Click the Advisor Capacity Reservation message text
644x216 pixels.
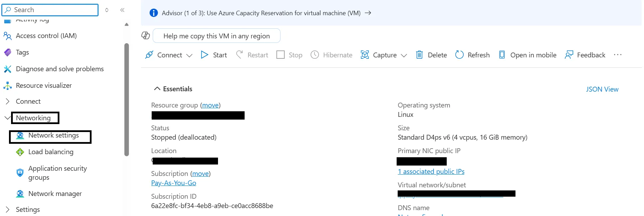[261, 13]
